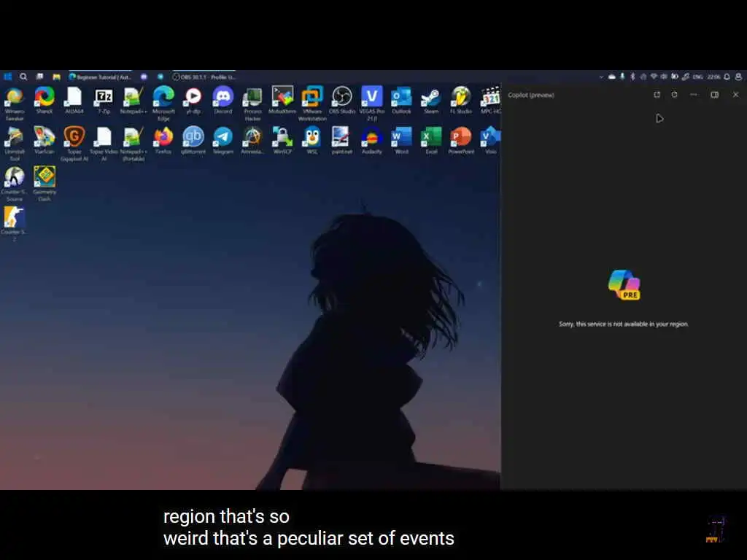Open the Windows Start menu
The width and height of the screenshot is (747, 560).
(x=7, y=77)
